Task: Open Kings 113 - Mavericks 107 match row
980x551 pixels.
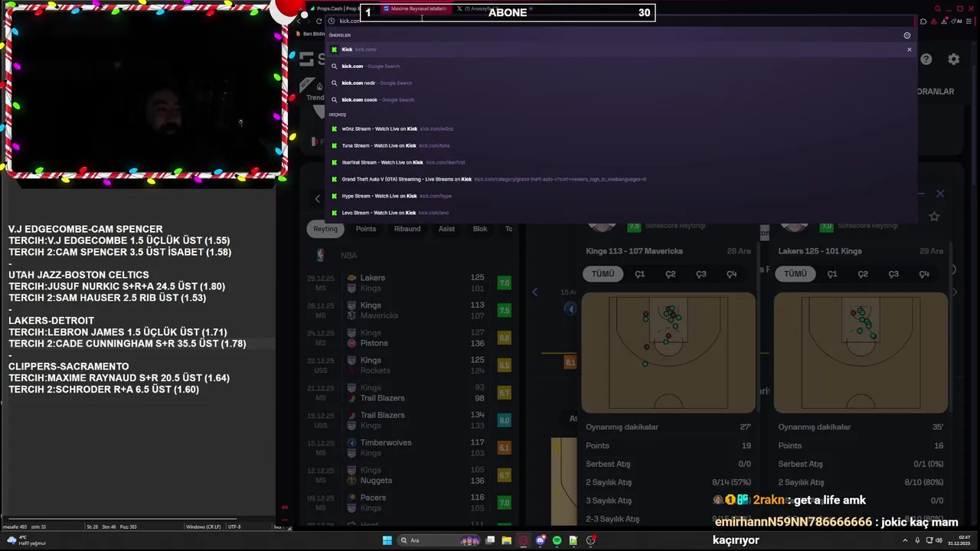Action: pyautogui.click(x=410, y=311)
